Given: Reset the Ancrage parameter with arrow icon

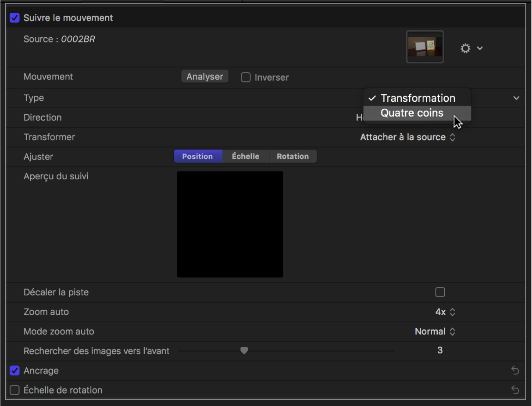Looking at the screenshot, I should click(515, 371).
